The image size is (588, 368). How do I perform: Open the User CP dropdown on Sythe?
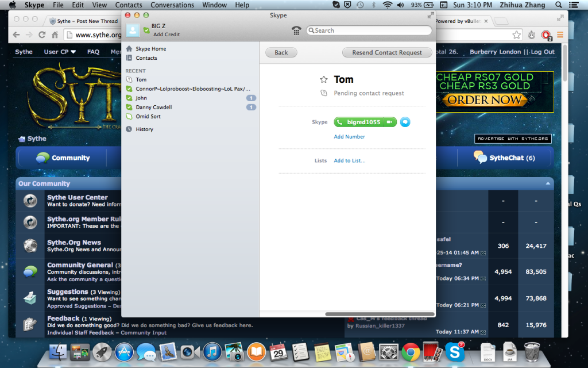coord(60,52)
